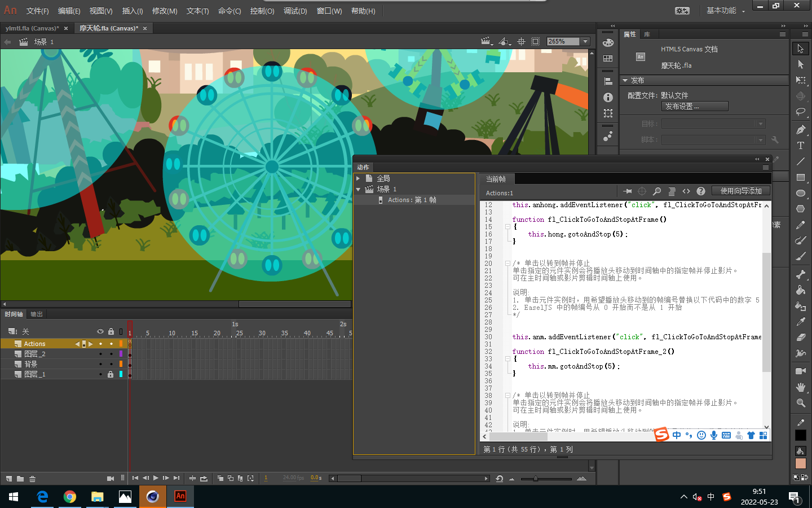Open the stage zoom percentage dropdown
This screenshot has height=508, width=812.
click(x=585, y=42)
